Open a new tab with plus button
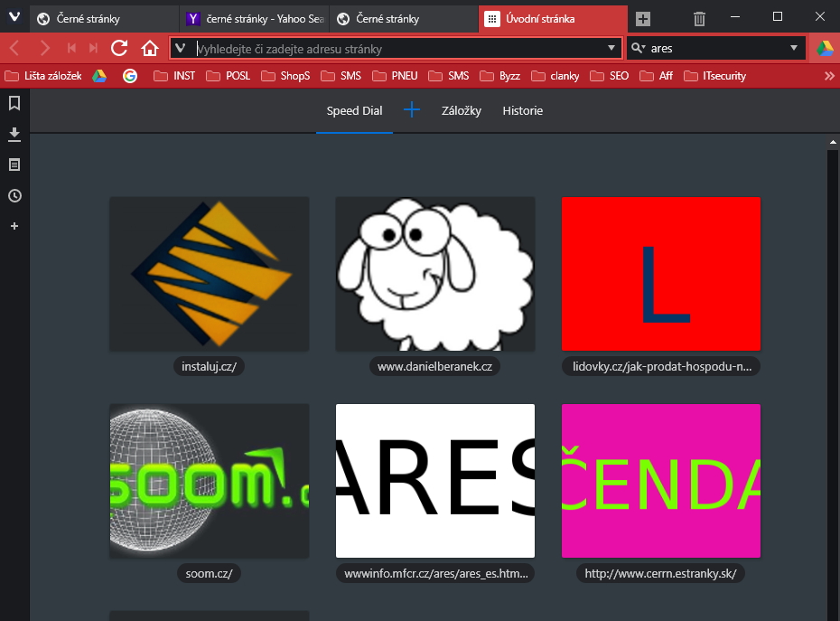The image size is (840, 621). (643, 19)
